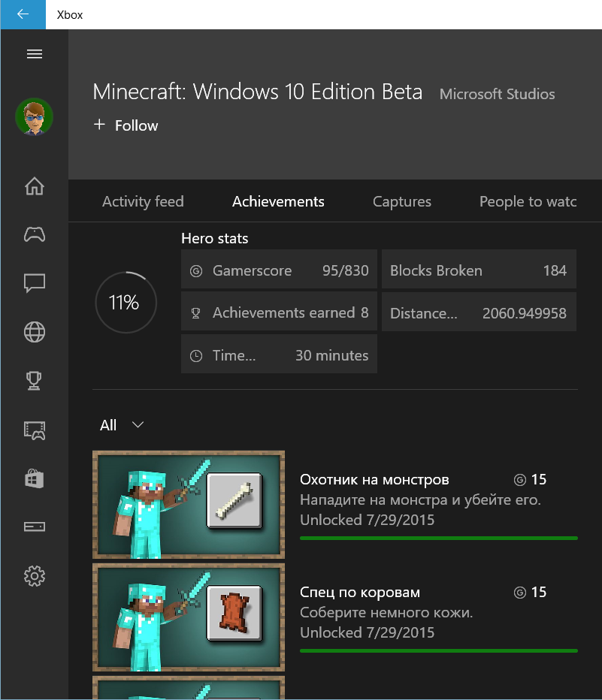The width and height of the screenshot is (602, 700).
Task: Click the Hero stats heading
Action: point(215,238)
